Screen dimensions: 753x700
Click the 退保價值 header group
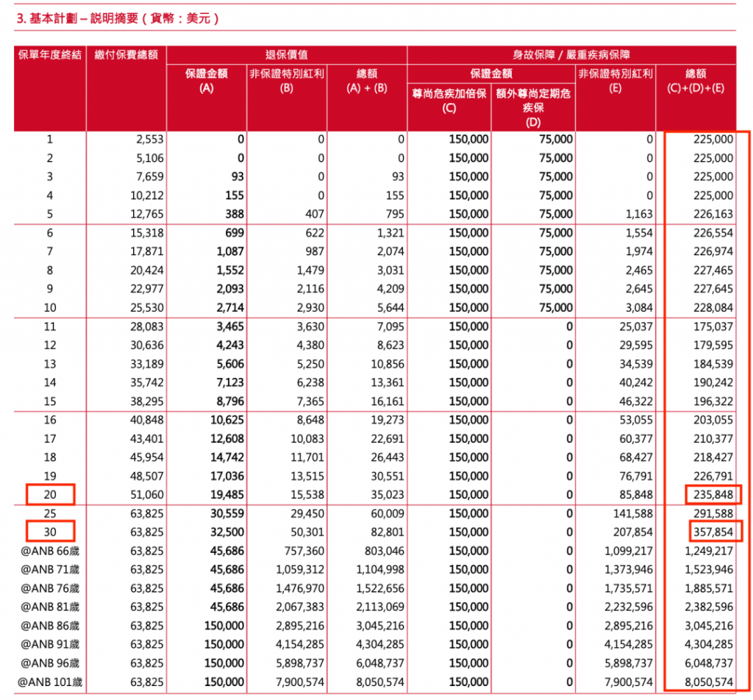click(287, 54)
